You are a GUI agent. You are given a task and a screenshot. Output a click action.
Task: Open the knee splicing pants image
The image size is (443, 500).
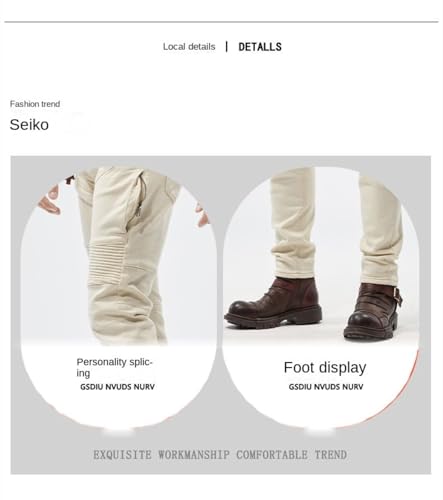(118, 257)
